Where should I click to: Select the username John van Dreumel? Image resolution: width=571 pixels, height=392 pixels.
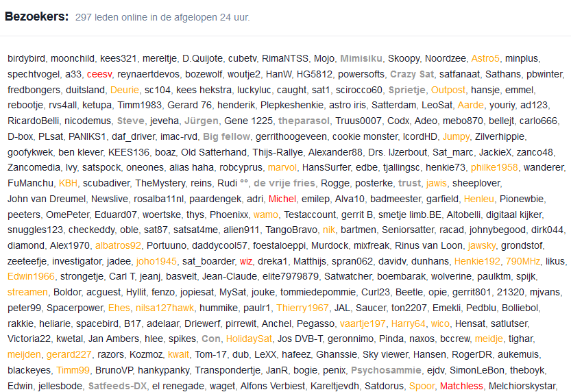point(46,199)
